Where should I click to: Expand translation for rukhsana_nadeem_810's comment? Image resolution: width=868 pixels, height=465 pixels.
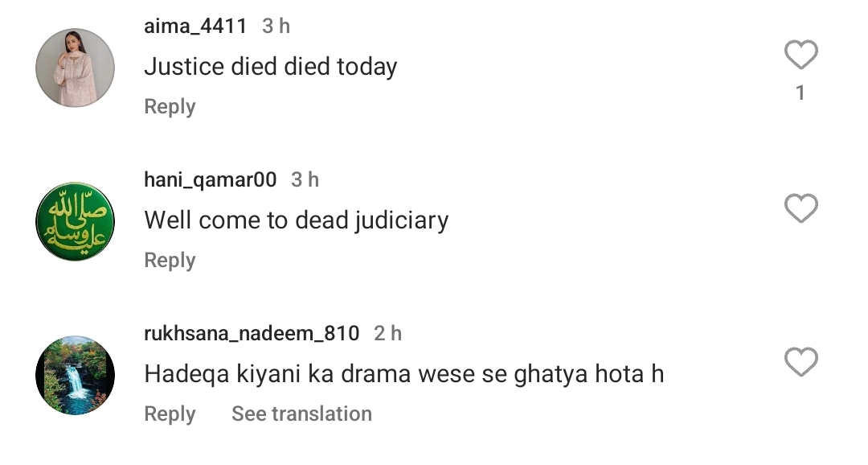tap(301, 414)
